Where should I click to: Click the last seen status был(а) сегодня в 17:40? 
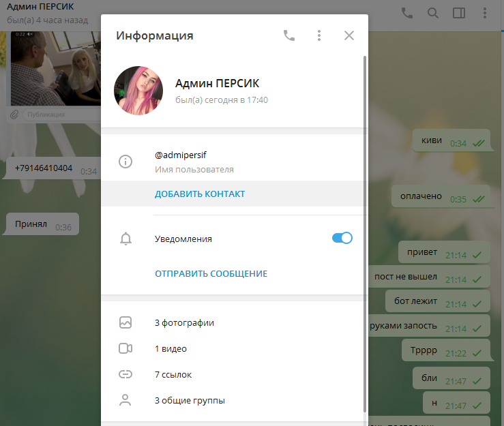click(222, 100)
